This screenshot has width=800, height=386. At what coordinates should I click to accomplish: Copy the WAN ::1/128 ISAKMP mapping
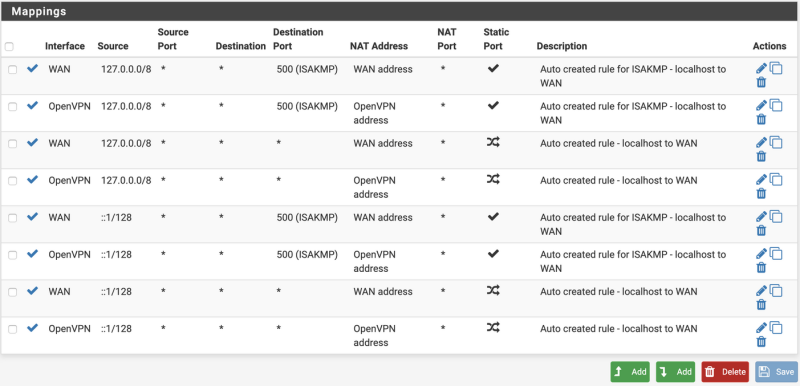pos(776,217)
